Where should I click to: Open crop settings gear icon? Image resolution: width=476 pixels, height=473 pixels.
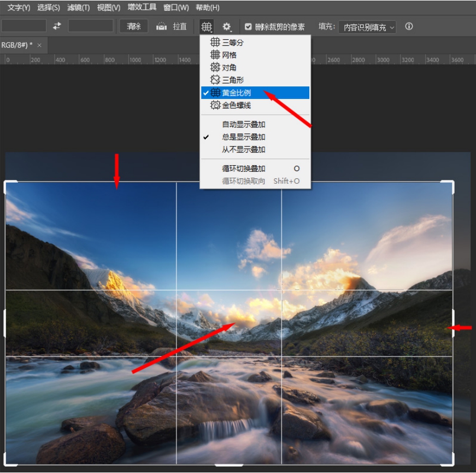pos(226,27)
